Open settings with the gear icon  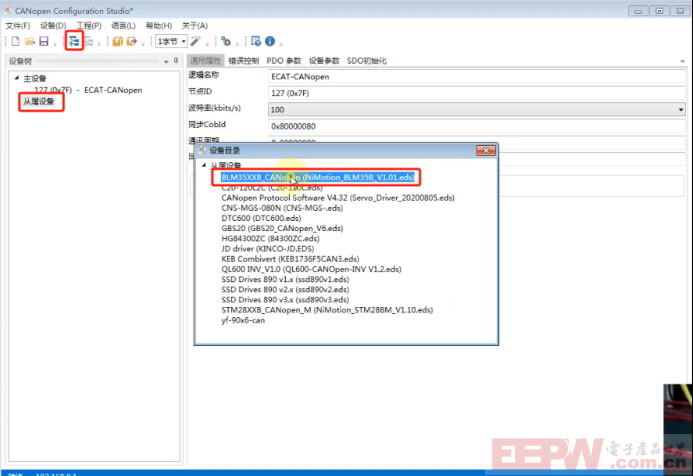pyautogui.click(x=226, y=41)
